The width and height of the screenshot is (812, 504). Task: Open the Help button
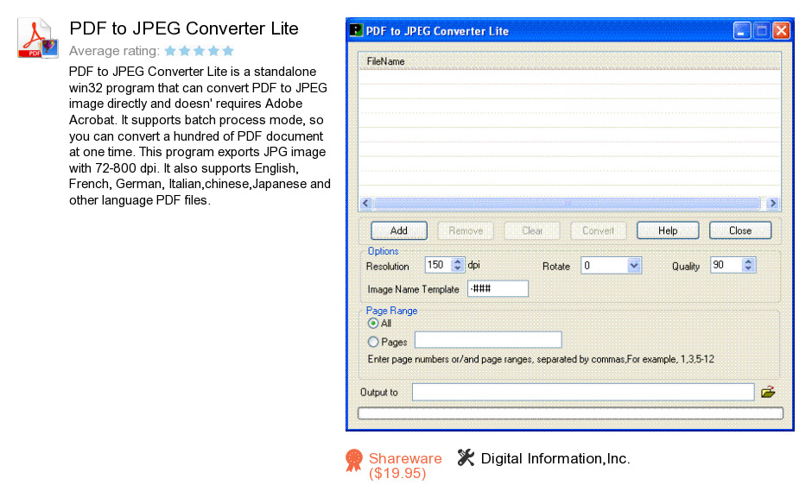coord(668,230)
